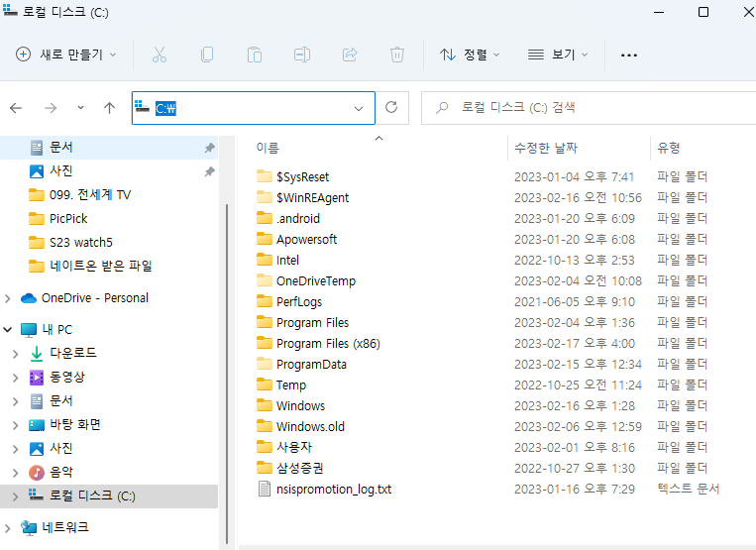
Task: Click the 음악 music icon
Action: point(37,473)
